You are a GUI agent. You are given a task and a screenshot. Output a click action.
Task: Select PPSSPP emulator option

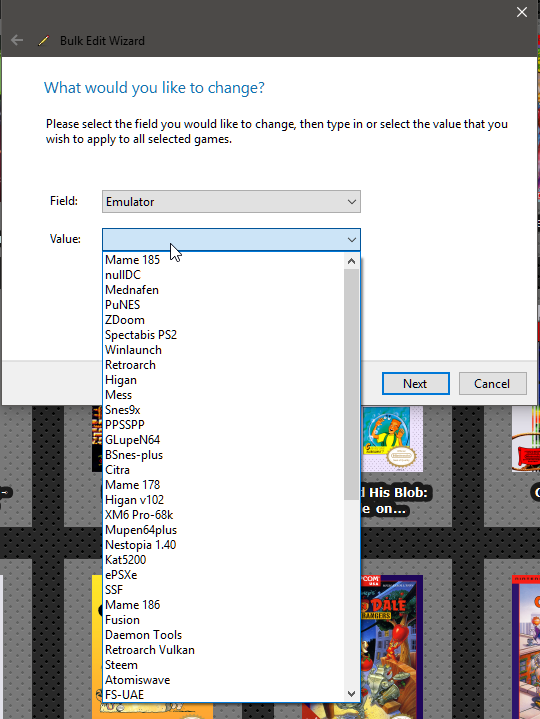[125, 425]
